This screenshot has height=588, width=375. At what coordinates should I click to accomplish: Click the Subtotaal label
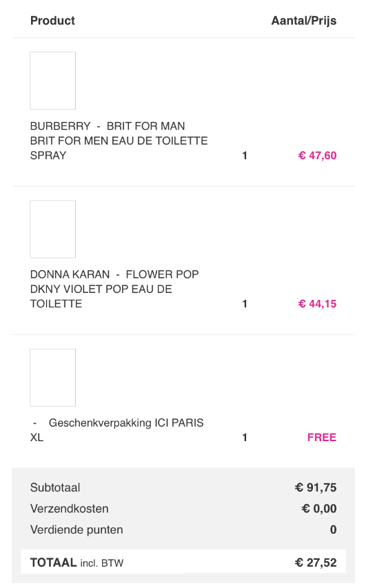click(55, 487)
